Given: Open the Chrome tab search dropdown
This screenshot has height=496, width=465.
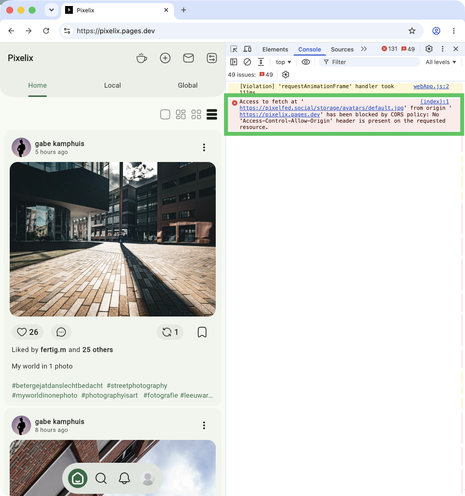Looking at the screenshot, I should [51, 10].
